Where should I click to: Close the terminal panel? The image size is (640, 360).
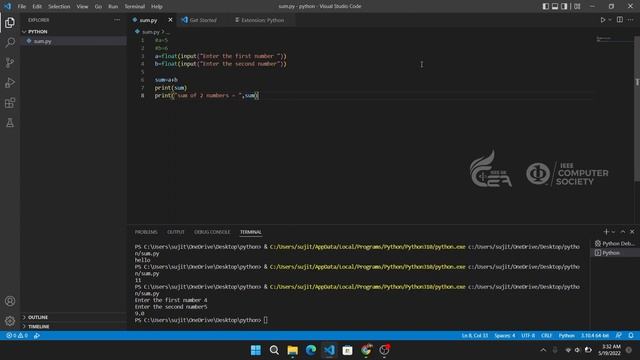point(632,231)
